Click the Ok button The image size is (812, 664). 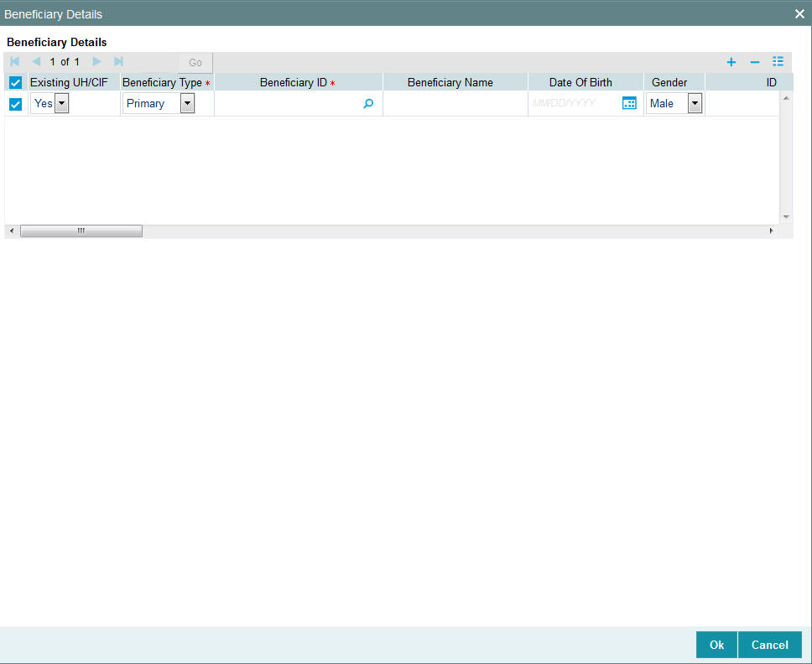716,645
